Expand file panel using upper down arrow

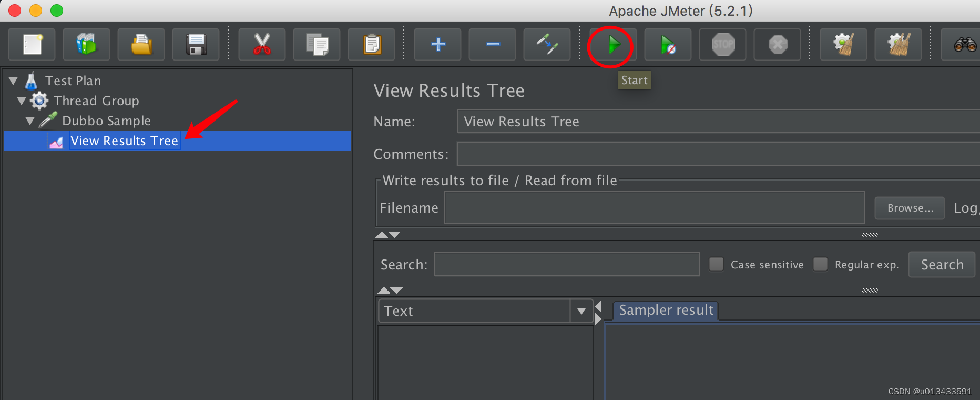point(394,235)
